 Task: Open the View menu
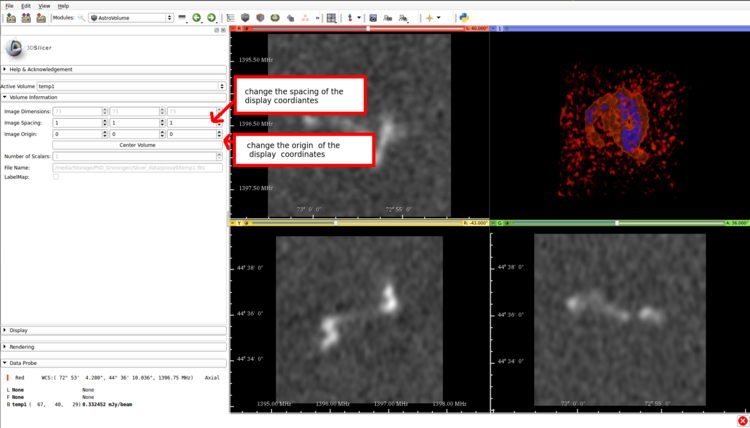pyautogui.click(x=45, y=6)
